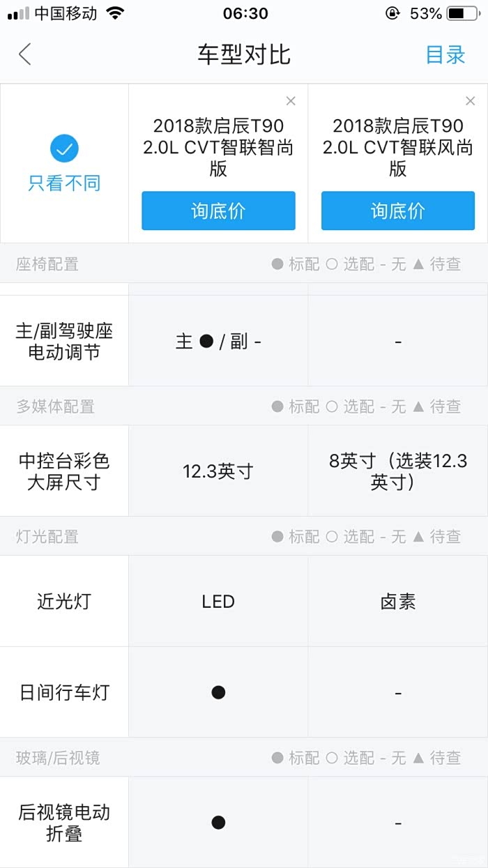Open the 2018款启辰T90 智联智尚版 title
Screen dimensions: 488x868
click(218, 147)
